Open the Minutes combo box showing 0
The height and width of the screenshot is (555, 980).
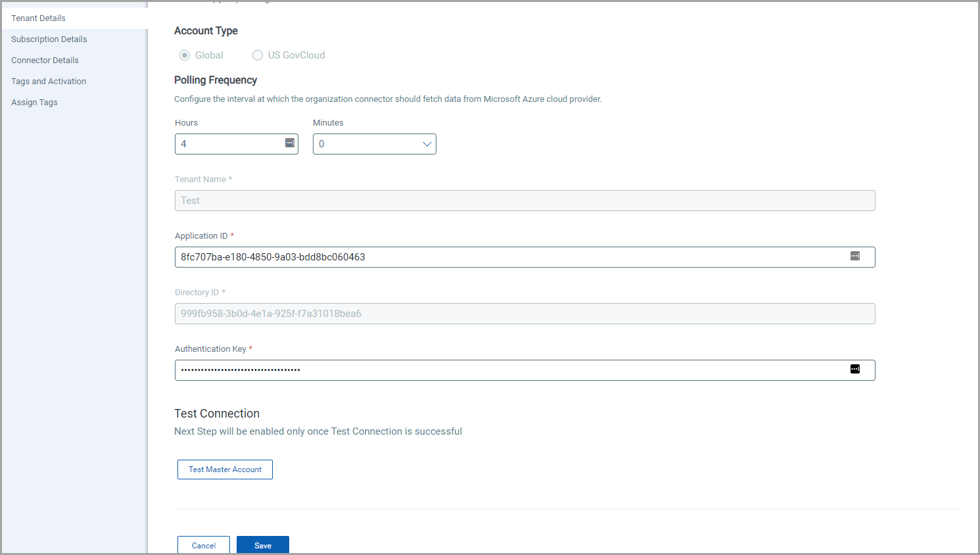click(x=368, y=144)
